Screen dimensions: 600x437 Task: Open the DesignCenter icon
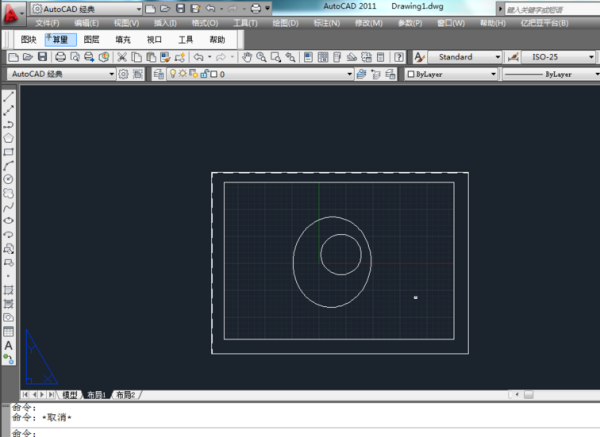pos(323,57)
